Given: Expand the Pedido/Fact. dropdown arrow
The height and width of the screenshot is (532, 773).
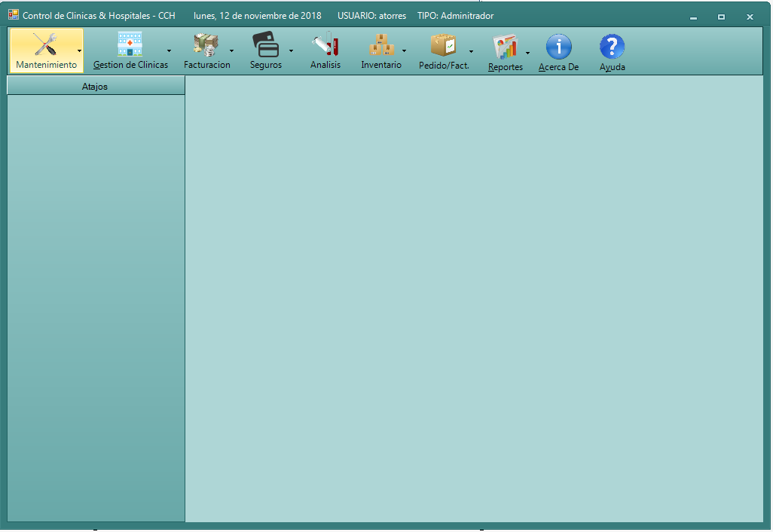Looking at the screenshot, I should 472,51.
